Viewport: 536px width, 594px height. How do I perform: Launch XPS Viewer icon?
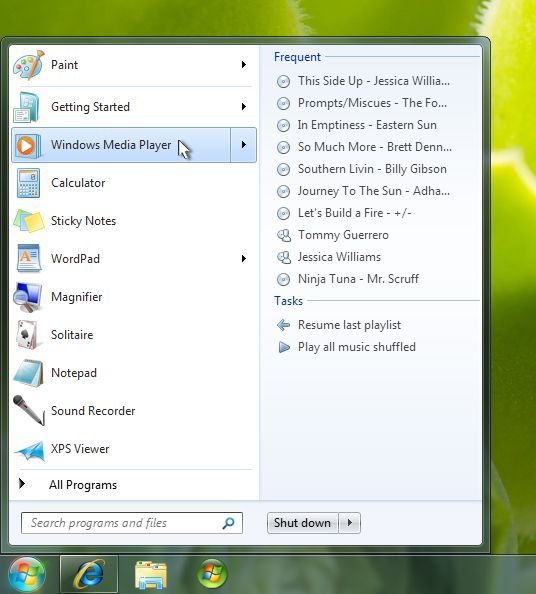point(29,450)
